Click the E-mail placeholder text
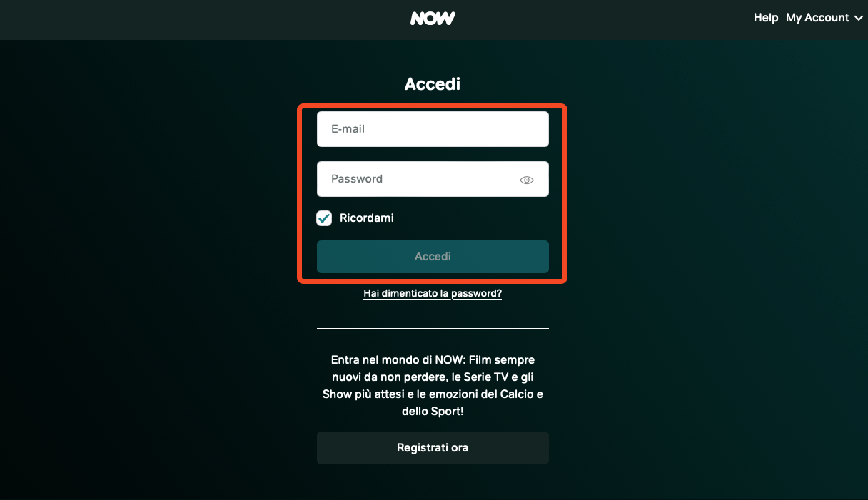The height and width of the screenshot is (500, 868). point(348,129)
